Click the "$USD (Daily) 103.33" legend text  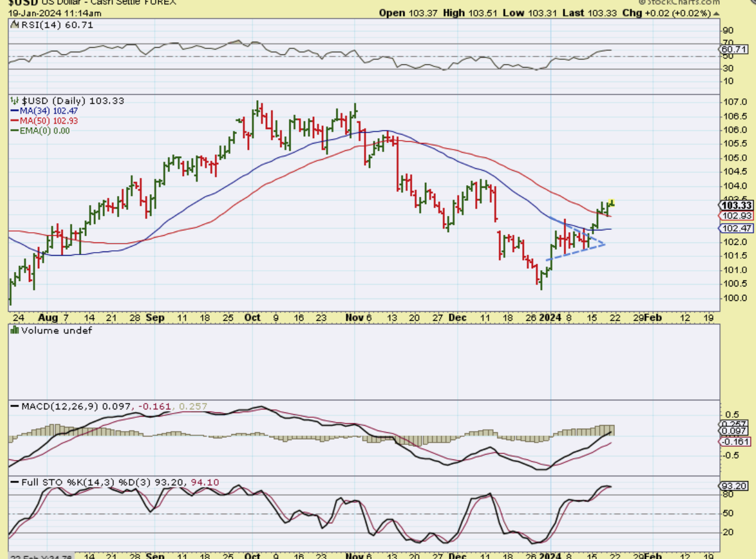pyautogui.click(x=72, y=101)
